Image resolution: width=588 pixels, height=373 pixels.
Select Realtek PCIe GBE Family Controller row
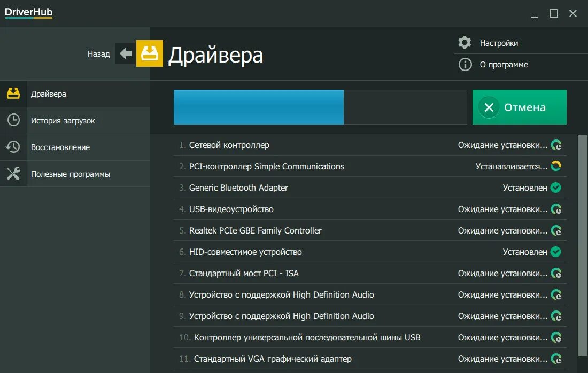pos(256,230)
